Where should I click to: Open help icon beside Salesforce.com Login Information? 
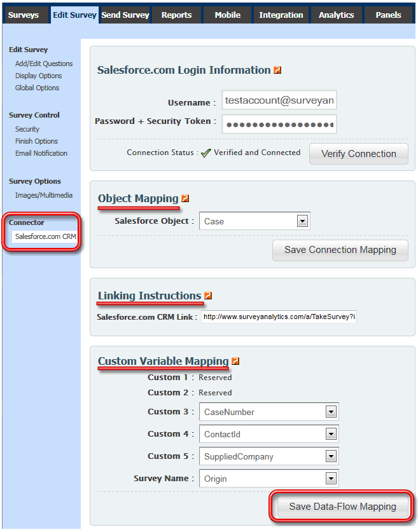click(277, 71)
